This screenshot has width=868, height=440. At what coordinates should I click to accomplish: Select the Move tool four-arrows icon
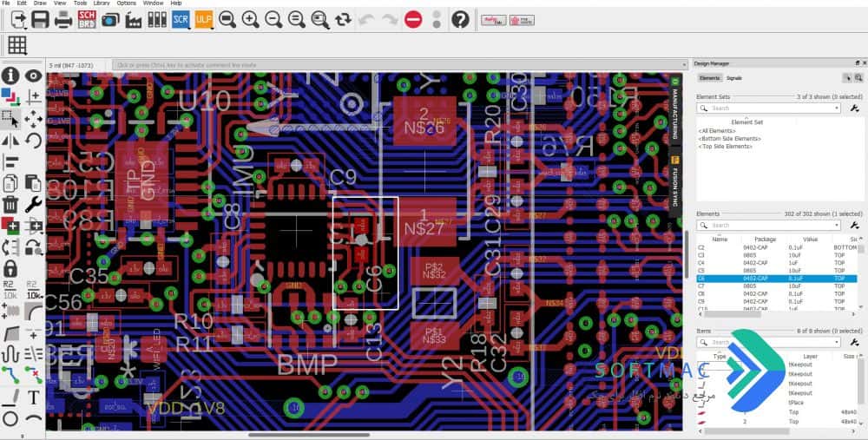pyautogui.click(x=33, y=118)
